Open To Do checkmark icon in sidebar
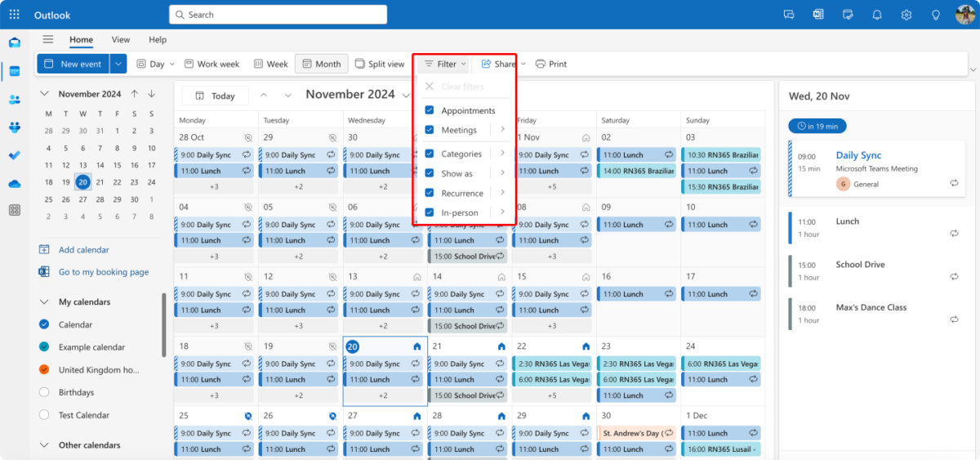 click(x=15, y=154)
